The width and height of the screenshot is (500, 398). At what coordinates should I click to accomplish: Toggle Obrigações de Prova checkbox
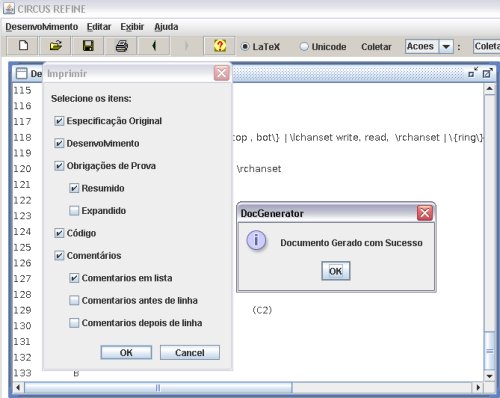59,166
